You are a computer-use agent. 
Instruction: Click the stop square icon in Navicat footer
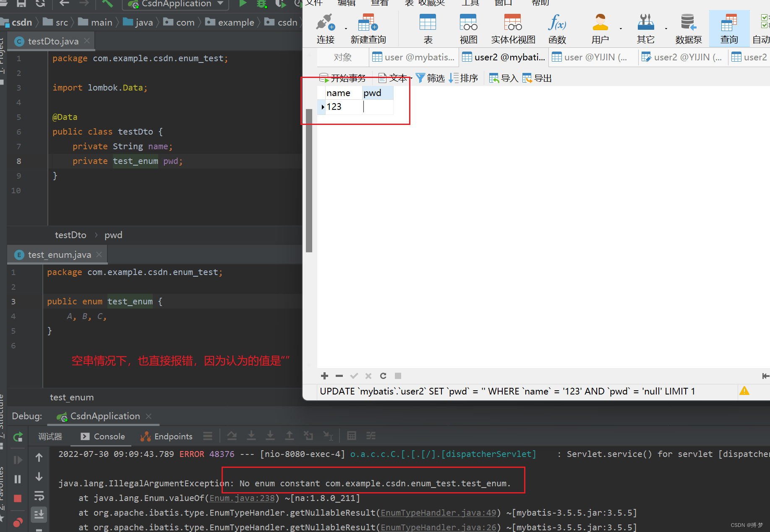(398, 376)
